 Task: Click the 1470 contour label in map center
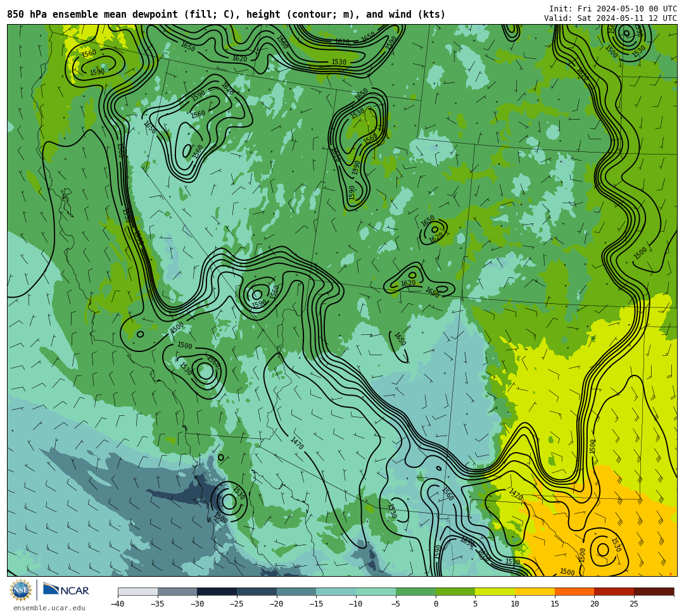[x=296, y=443]
